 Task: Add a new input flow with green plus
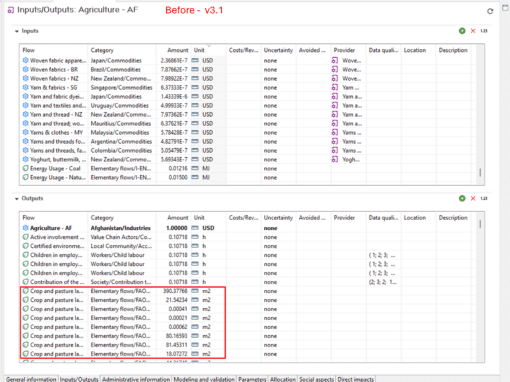click(x=462, y=31)
